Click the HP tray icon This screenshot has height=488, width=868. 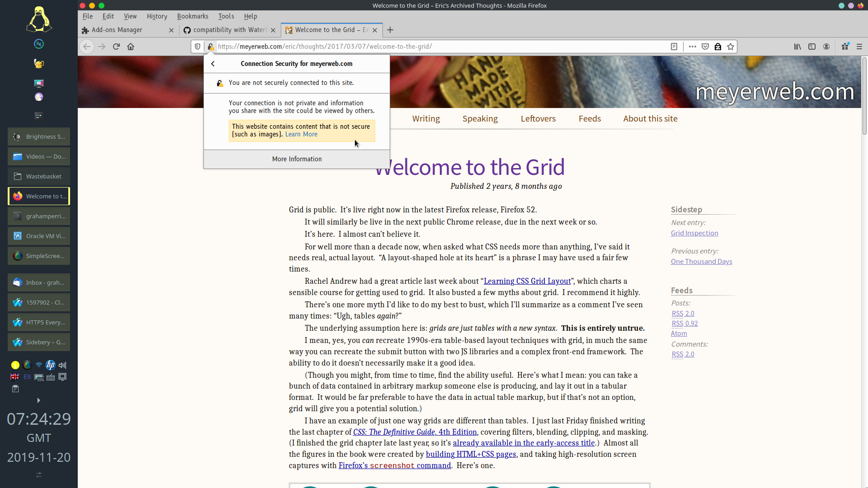(x=51, y=365)
